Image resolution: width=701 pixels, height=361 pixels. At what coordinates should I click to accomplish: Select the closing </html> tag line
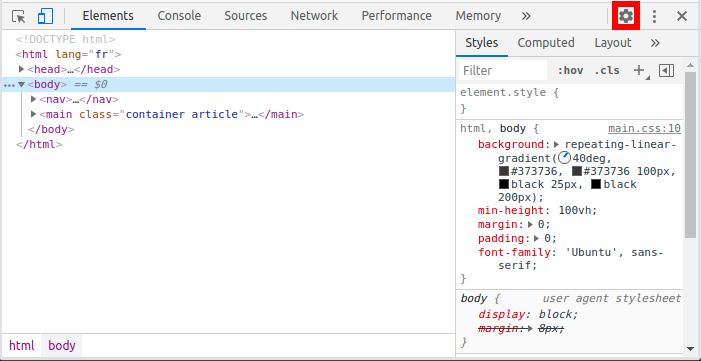39,144
